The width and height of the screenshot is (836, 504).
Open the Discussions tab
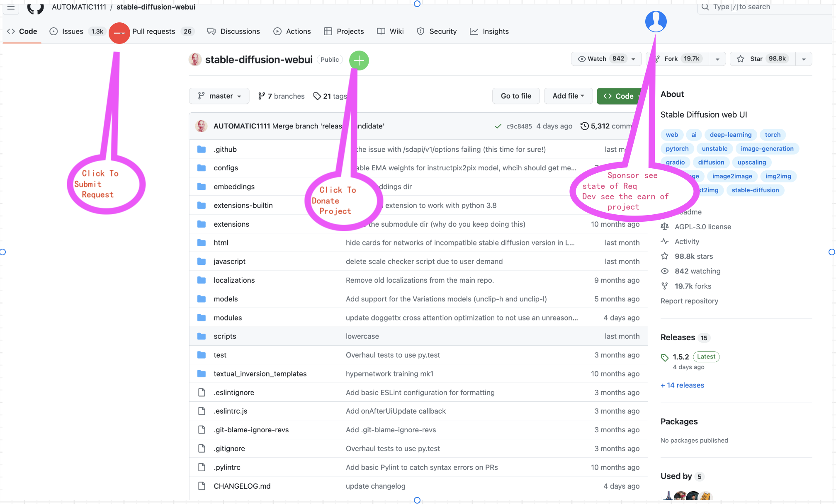click(x=233, y=31)
